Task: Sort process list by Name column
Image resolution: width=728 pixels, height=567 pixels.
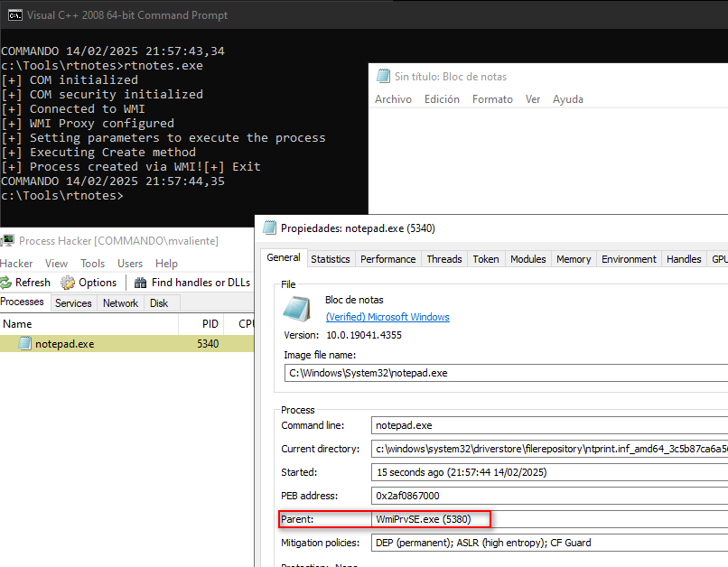Action: point(89,324)
